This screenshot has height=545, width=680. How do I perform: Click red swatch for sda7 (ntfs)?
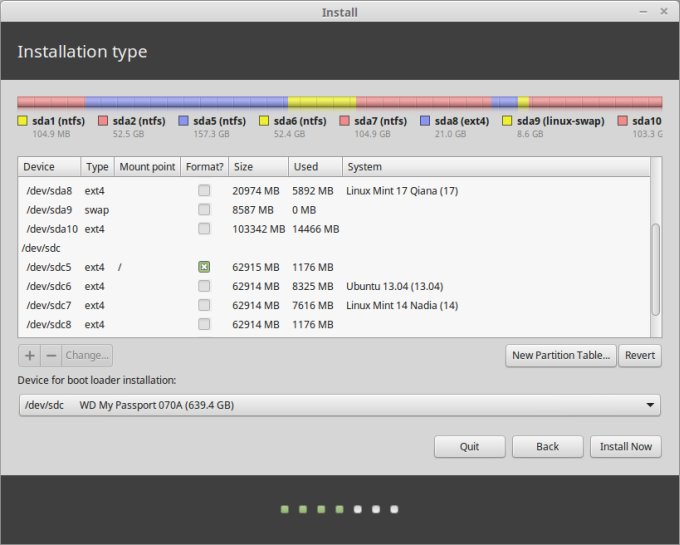coord(344,121)
